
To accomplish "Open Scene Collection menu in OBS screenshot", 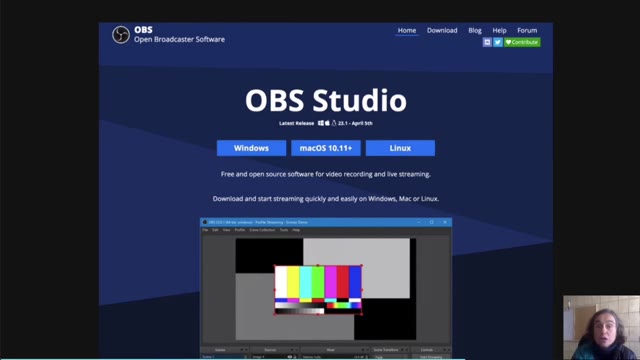I will [262, 230].
